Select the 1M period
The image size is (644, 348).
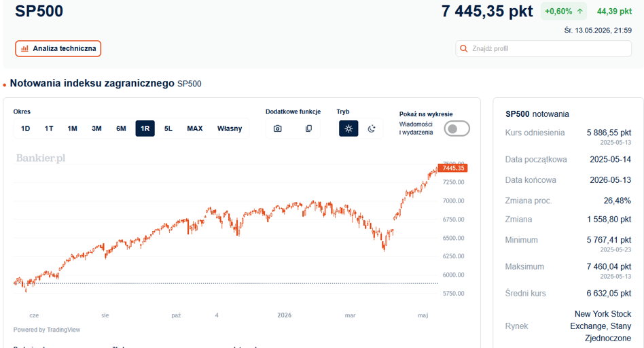72,128
